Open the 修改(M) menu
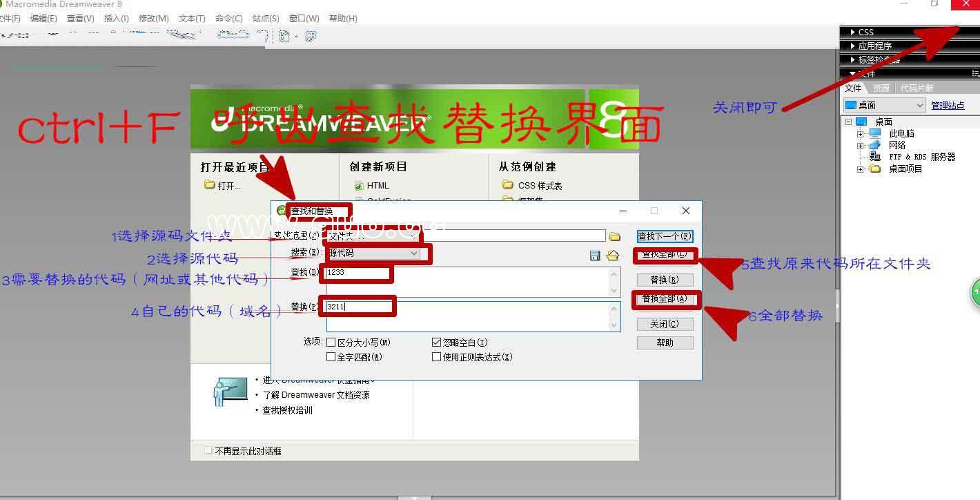The width and height of the screenshot is (980, 500). pyautogui.click(x=153, y=19)
